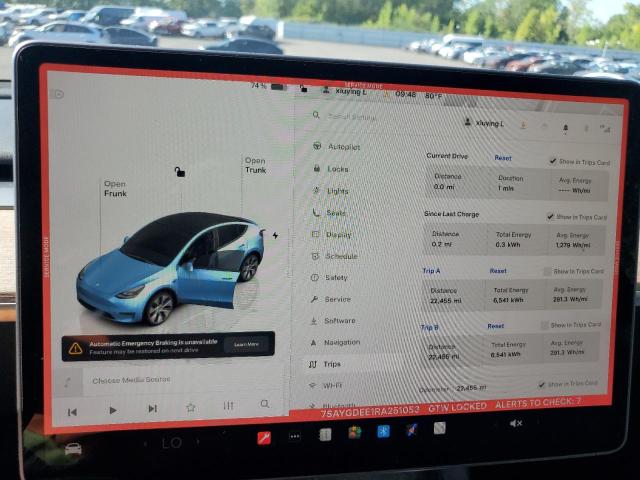The image size is (640, 480).
Task: Open the Safety settings menu
Action: click(329, 278)
